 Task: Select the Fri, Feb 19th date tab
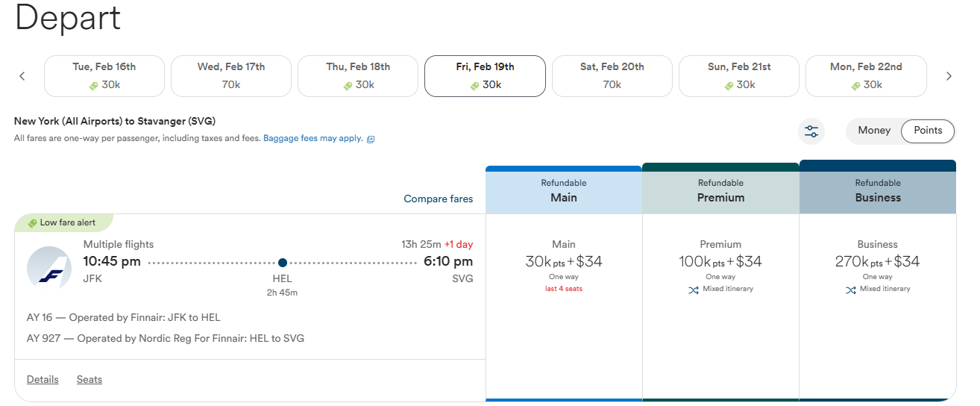pos(485,76)
